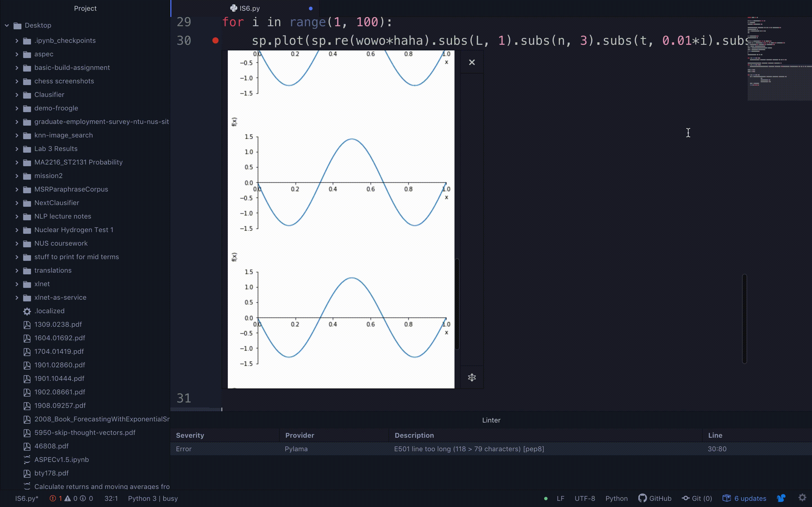The width and height of the screenshot is (812, 507).
Task: Switch to the IS6.py editor tab
Action: pos(249,8)
